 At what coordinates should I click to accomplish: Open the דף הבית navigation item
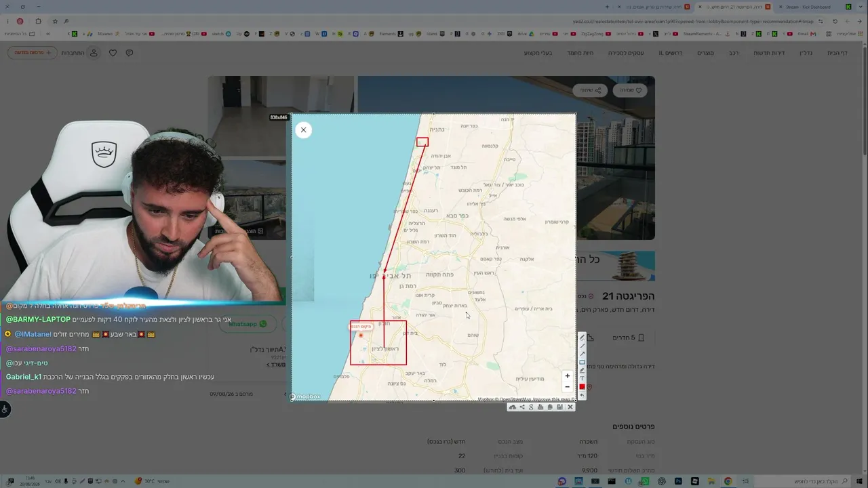(x=837, y=53)
